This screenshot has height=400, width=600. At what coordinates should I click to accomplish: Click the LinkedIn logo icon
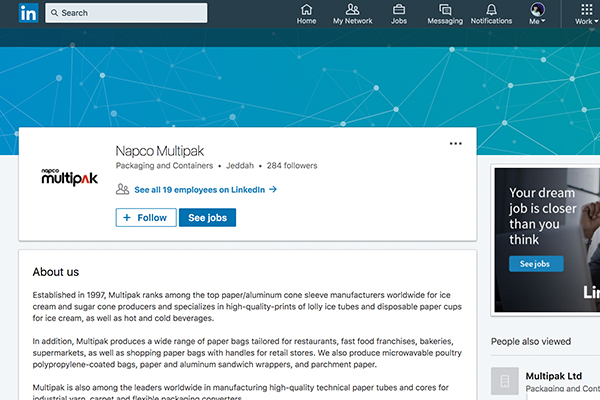click(28, 13)
